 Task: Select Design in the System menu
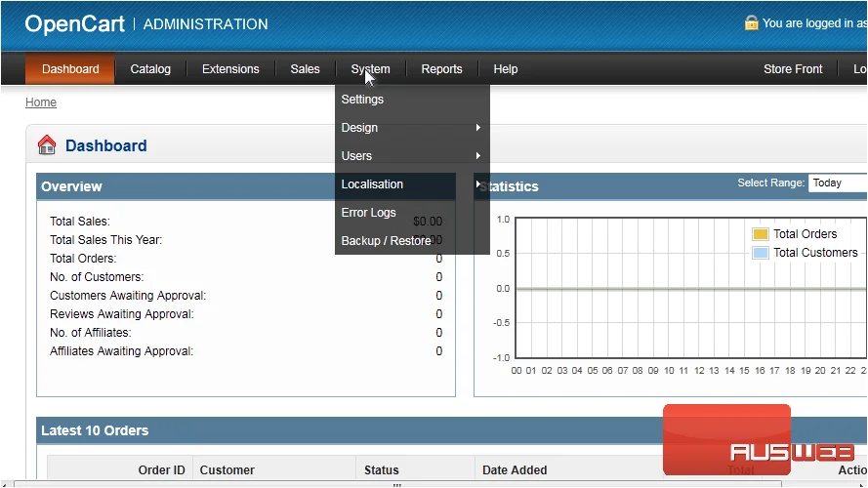click(412, 128)
